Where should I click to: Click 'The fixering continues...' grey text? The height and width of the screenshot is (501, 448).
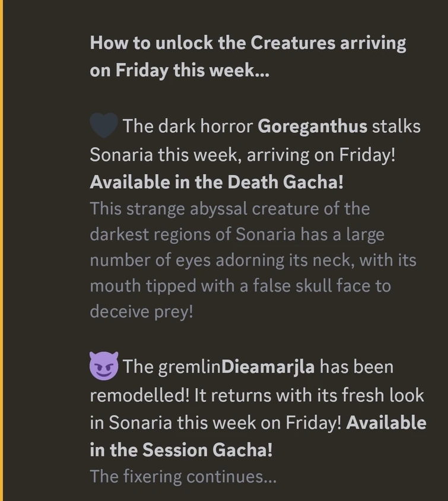183,476
